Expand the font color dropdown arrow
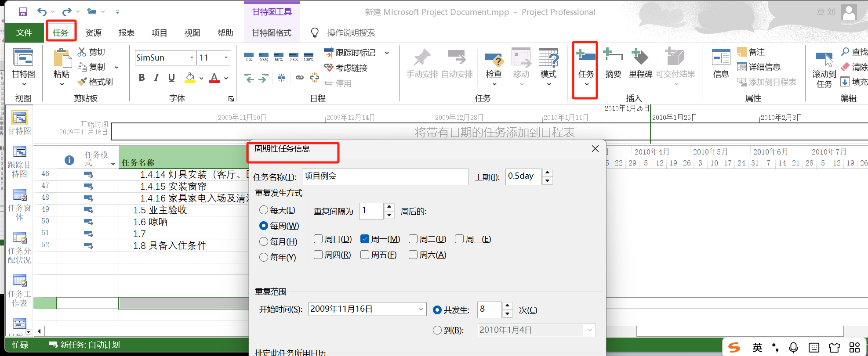 pyautogui.click(x=226, y=78)
